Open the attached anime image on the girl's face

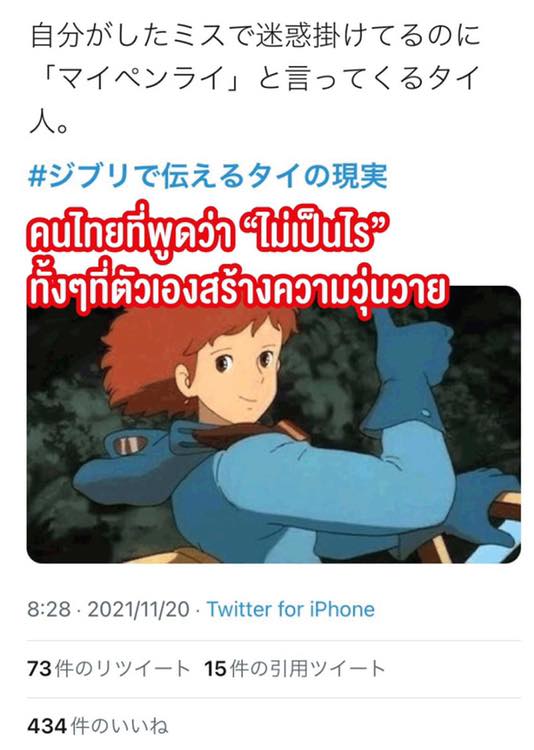tap(239, 378)
